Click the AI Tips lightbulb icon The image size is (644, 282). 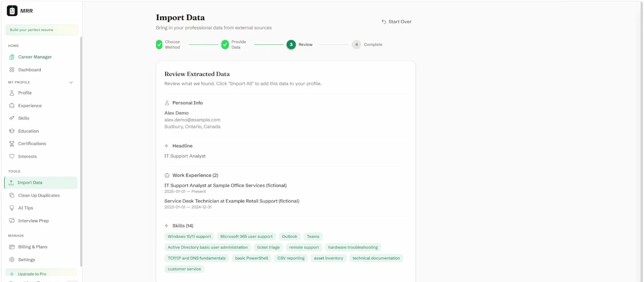pos(12,208)
